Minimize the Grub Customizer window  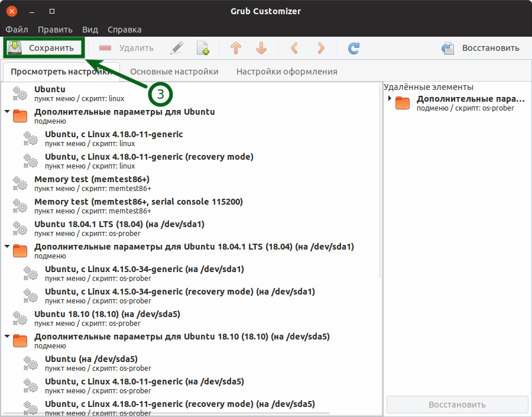(x=32, y=11)
